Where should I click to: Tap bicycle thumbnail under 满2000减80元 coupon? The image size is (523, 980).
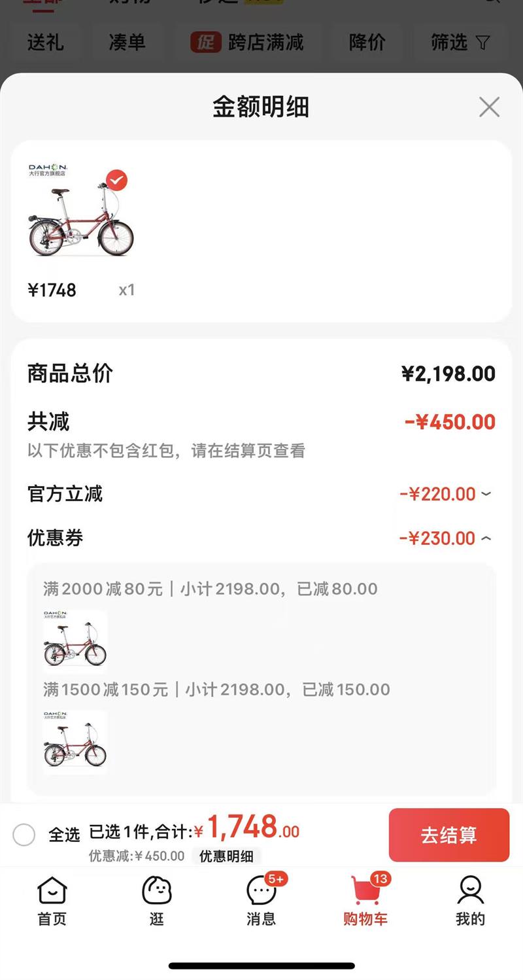pos(75,641)
